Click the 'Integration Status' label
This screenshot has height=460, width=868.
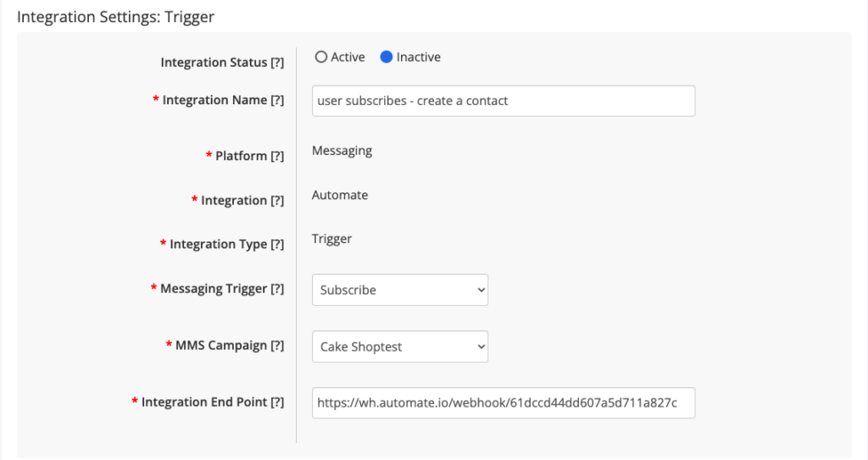pyautogui.click(x=214, y=63)
